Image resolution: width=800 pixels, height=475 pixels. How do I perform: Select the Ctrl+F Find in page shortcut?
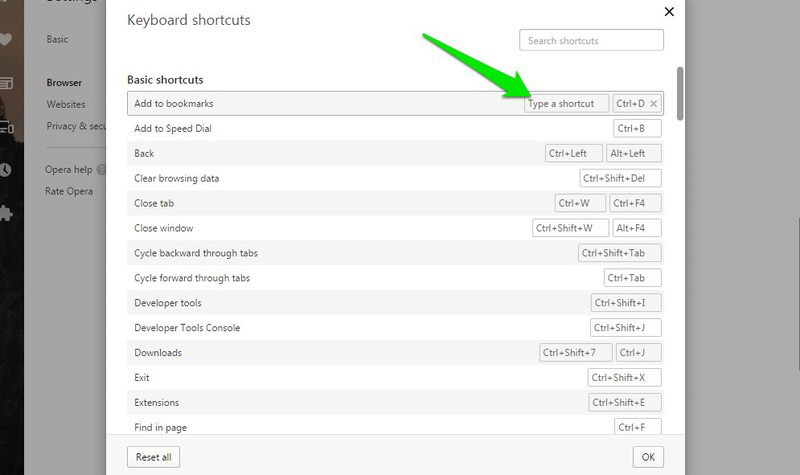[638, 427]
